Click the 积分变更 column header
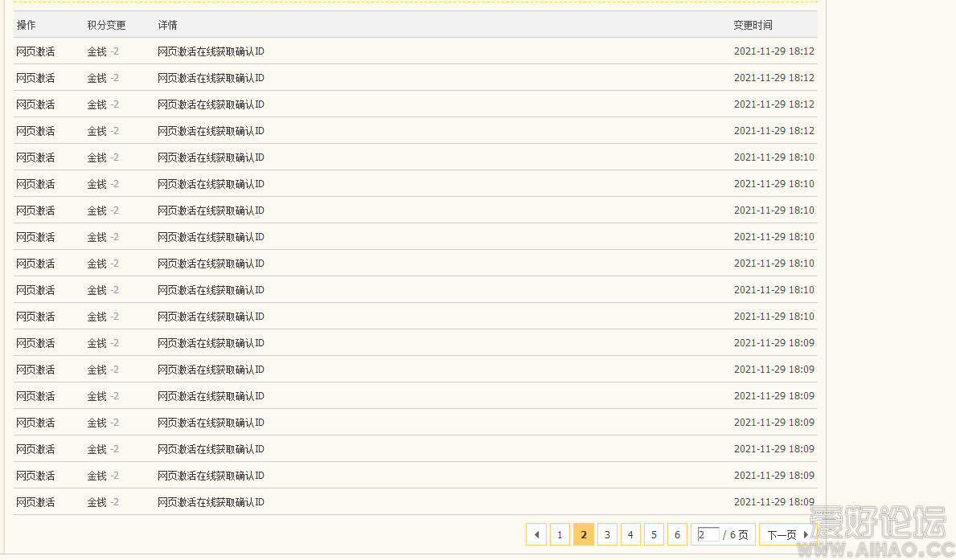The image size is (956, 560). tap(106, 25)
